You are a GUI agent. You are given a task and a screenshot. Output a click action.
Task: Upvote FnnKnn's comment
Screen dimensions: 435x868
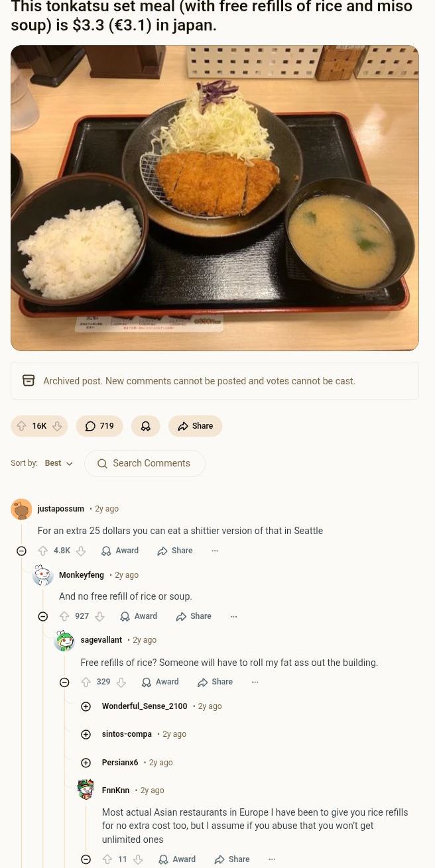tap(107, 859)
